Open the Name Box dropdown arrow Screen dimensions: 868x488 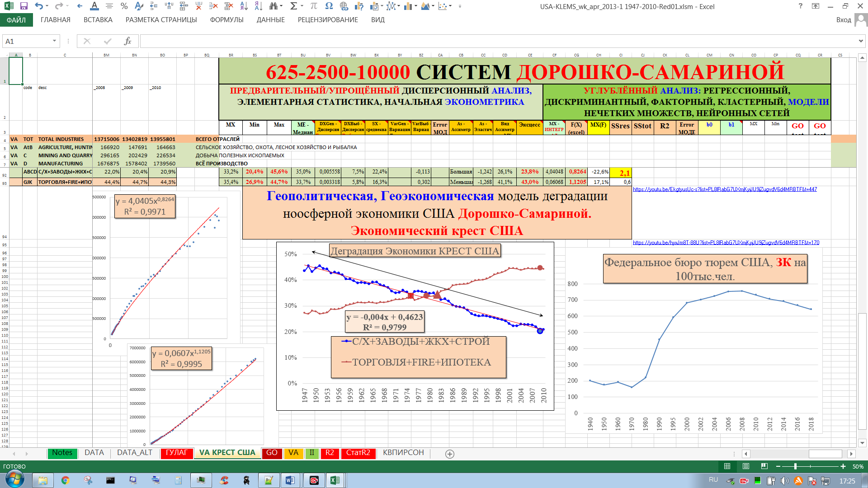54,41
